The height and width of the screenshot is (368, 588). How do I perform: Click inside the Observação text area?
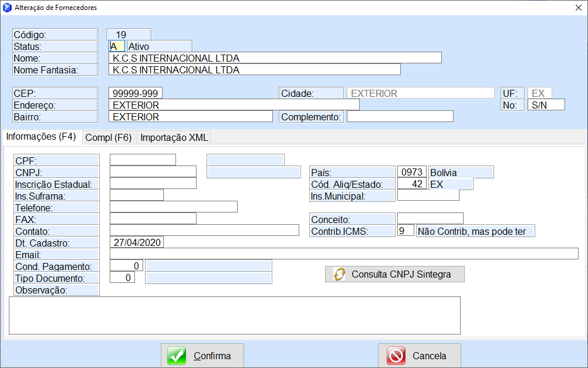tap(234, 315)
